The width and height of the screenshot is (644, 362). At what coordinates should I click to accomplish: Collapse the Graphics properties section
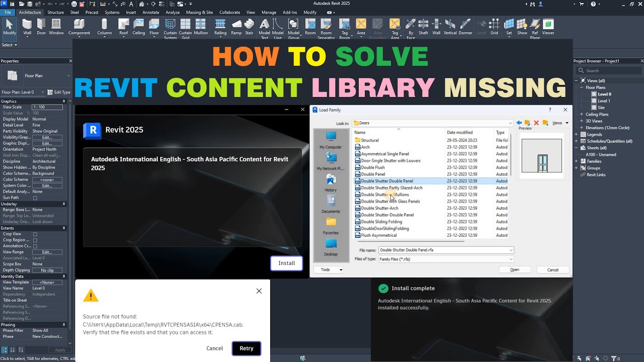pos(64,101)
